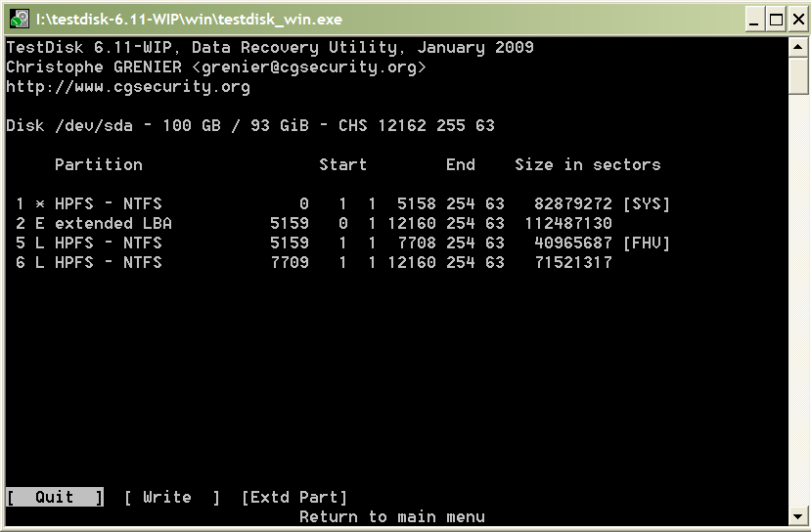811x532 pixels.
Task: Maximize the testdisk_win.exe window
Action: tap(776, 20)
